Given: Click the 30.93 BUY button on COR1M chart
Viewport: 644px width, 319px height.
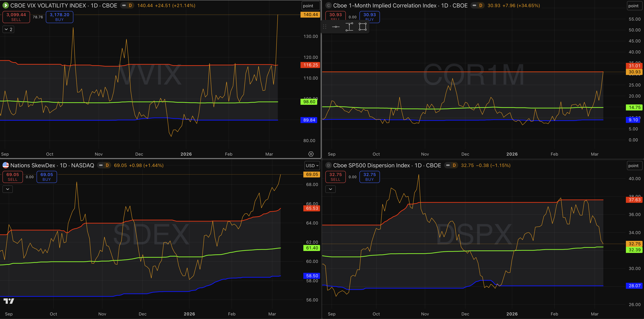Looking at the screenshot, I should pos(369,17).
